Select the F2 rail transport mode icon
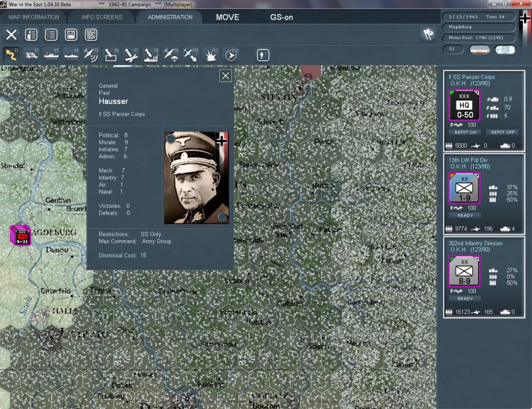This screenshot has width=532, height=409. (31, 55)
